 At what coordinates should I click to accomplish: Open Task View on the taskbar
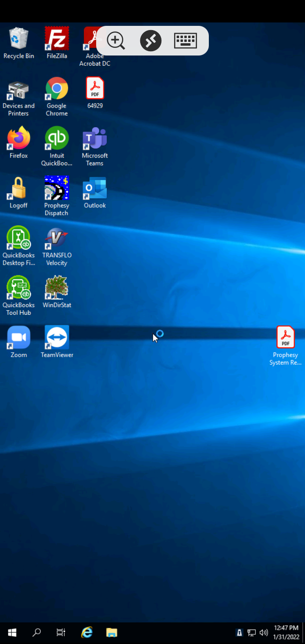[61, 633]
